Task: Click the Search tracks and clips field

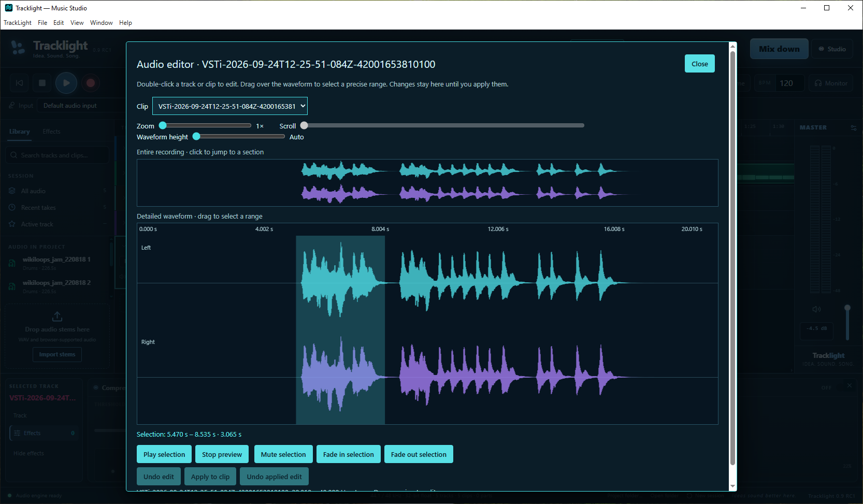Action: pos(57,155)
